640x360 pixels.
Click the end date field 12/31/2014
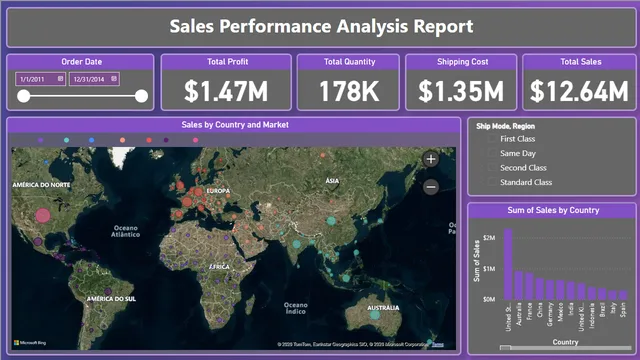pos(94,79)
